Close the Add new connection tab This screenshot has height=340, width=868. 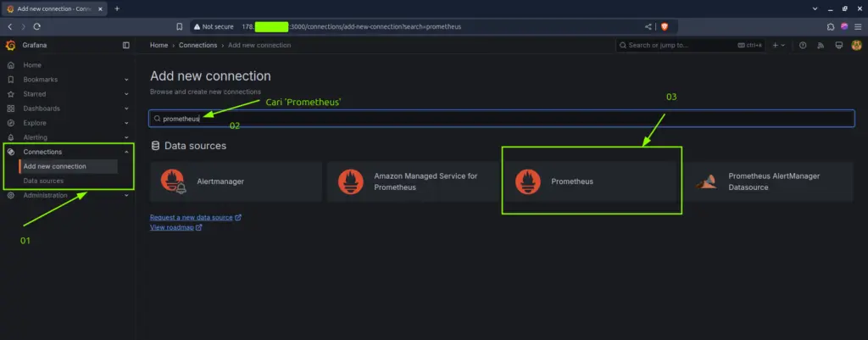tap(102, 8)
